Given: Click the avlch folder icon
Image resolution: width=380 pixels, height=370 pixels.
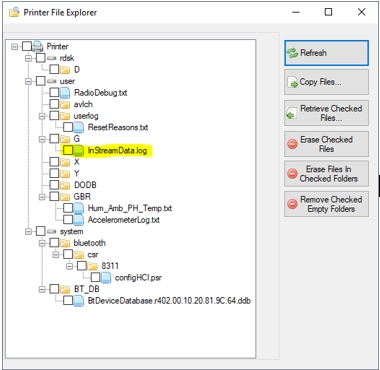Looking at the screenshot, I should 65,104.
